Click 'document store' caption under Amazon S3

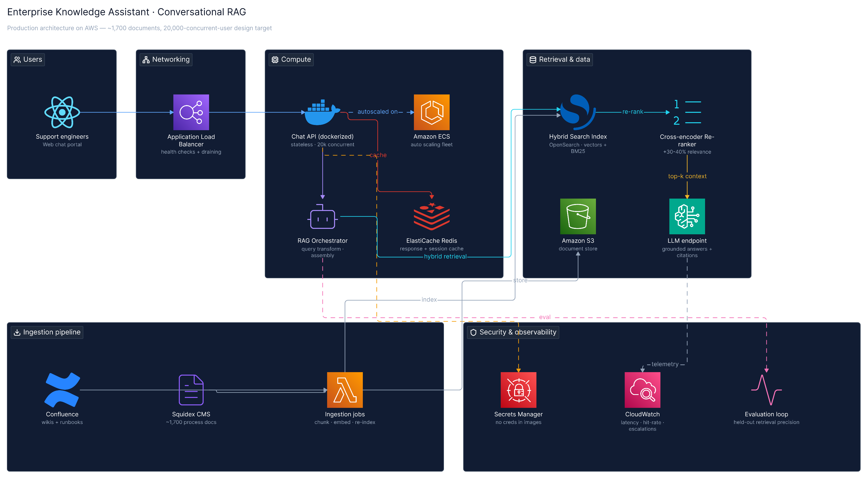[578, 249]
